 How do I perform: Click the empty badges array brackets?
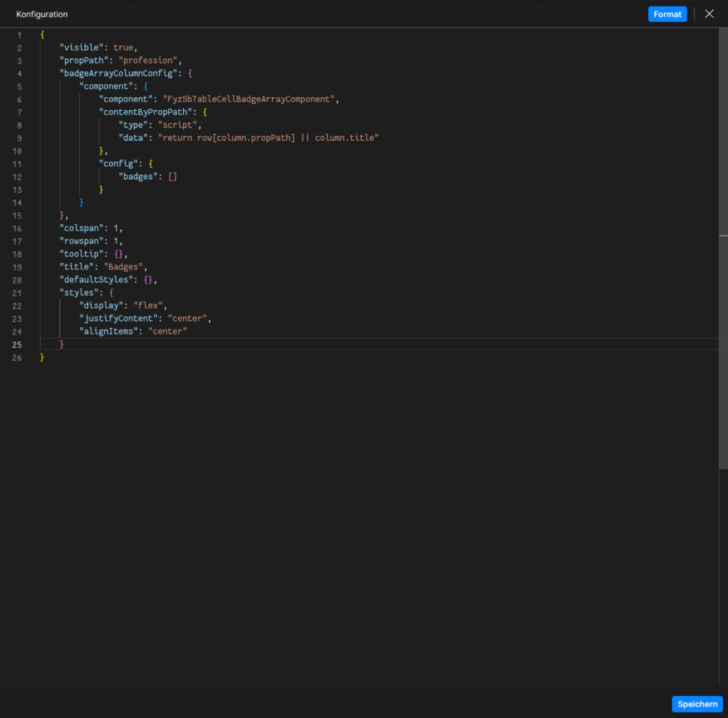173,176
